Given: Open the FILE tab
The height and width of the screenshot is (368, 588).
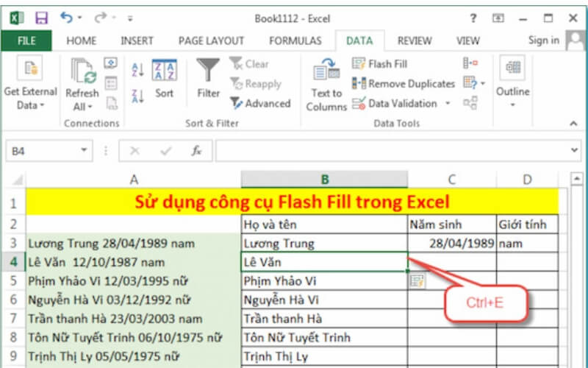Looking at the screenshot, I should (26, 40).
